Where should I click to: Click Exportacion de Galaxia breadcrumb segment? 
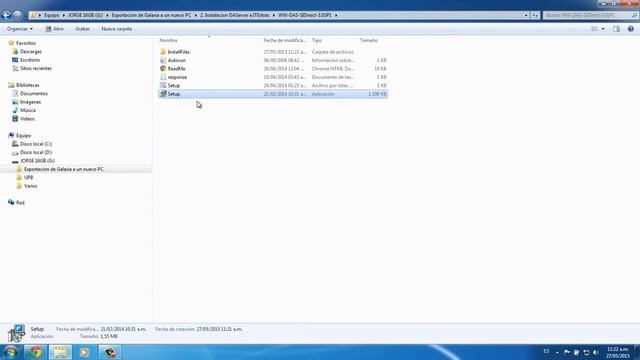pyautogui.click(x=151, y=15)
